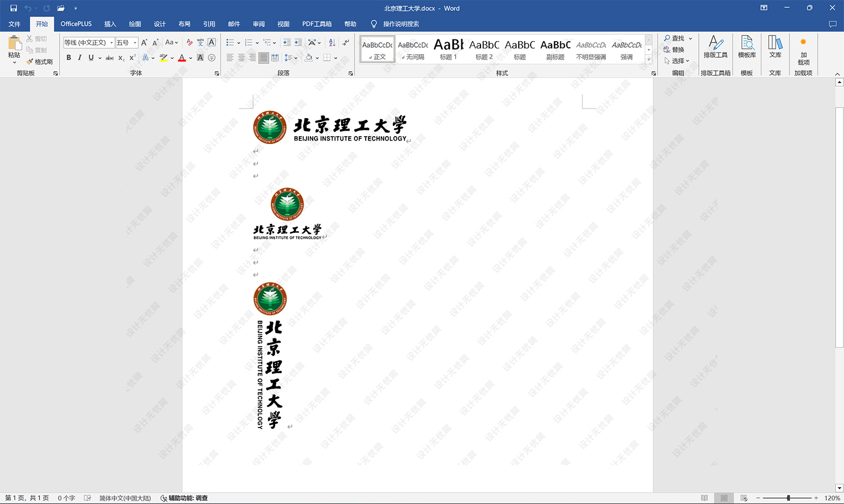Open the line spacing dropdown

[290, 58]
